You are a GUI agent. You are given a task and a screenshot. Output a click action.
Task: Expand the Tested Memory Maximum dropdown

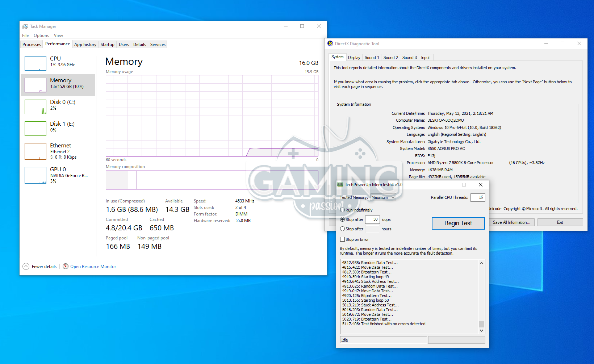[x=383, y=197]
